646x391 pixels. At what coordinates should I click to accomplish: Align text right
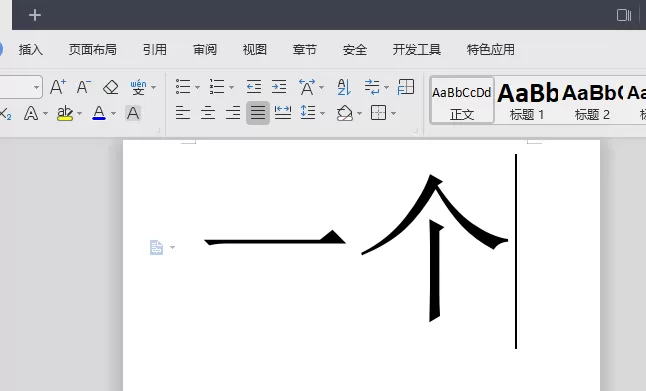coord(233,112)
